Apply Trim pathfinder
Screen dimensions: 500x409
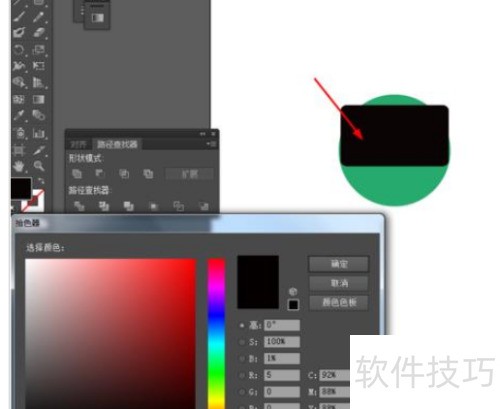click(104, 206)
